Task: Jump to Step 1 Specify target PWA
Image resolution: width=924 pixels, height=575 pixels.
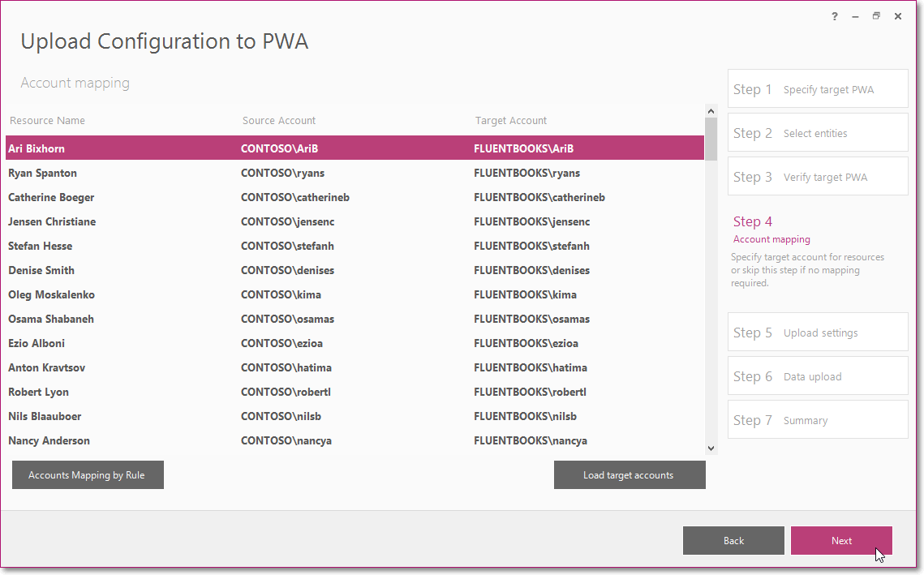Action: (818, 89)
